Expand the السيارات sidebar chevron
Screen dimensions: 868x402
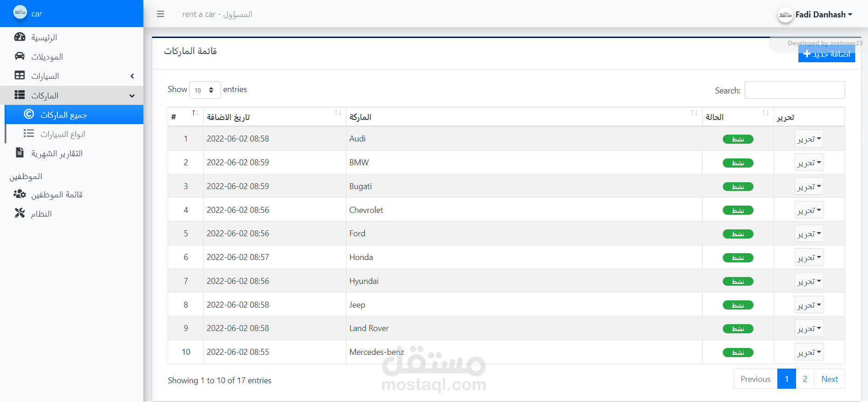click(132, 76)
